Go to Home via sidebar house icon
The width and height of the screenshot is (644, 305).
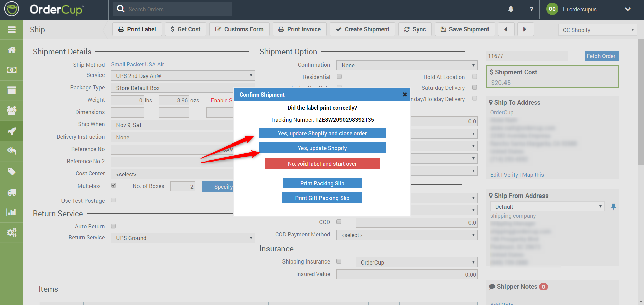tap(12, 50)
